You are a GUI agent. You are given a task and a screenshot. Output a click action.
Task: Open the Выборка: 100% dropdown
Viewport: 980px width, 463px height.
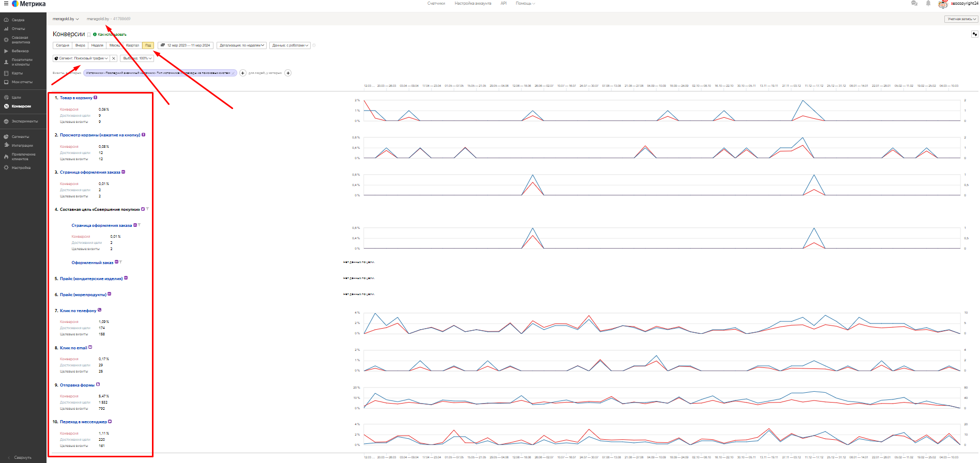[137, 58]
